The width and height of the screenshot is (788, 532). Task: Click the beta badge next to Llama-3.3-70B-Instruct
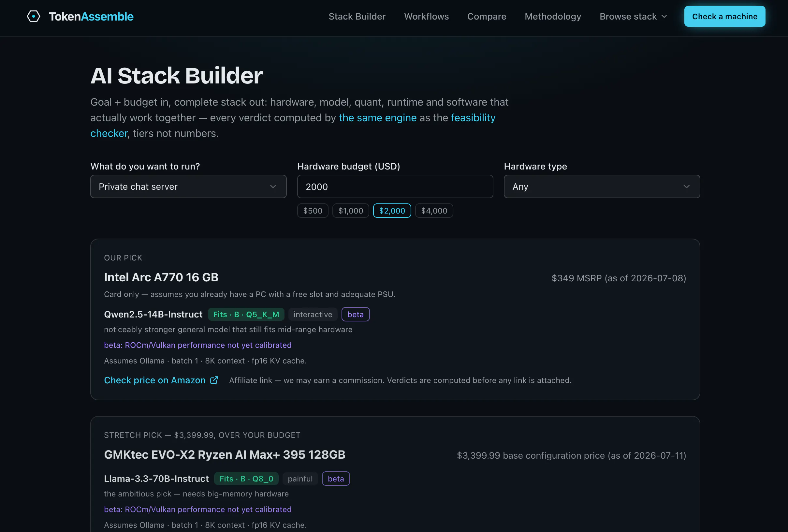click(336, 479)
